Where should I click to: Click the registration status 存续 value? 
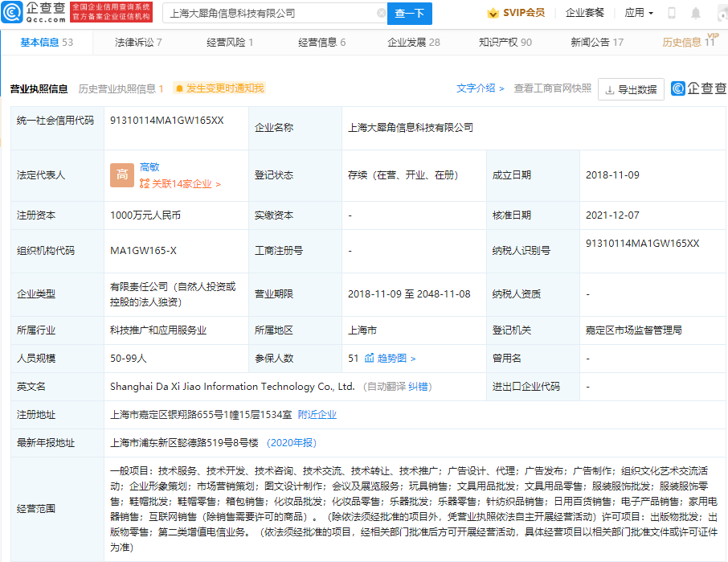click(x=403, y=175)
